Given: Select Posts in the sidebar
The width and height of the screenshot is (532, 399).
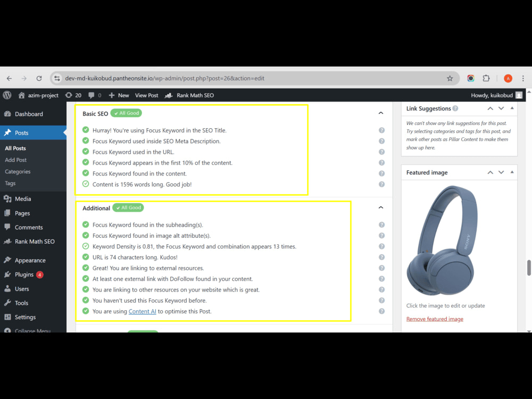Looking at the screenshot, I should pyautogui.click(x=33, y=132).
